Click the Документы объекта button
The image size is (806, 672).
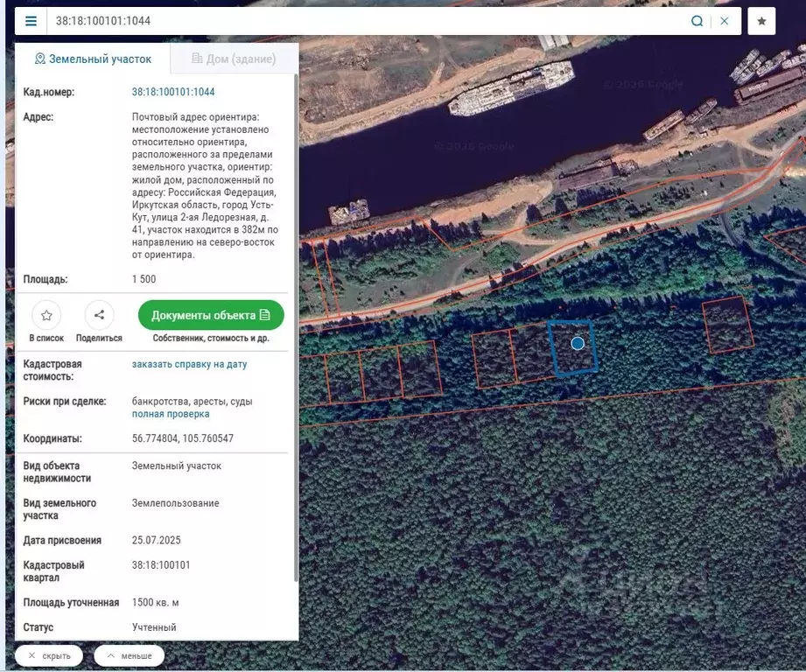(211, 315)
